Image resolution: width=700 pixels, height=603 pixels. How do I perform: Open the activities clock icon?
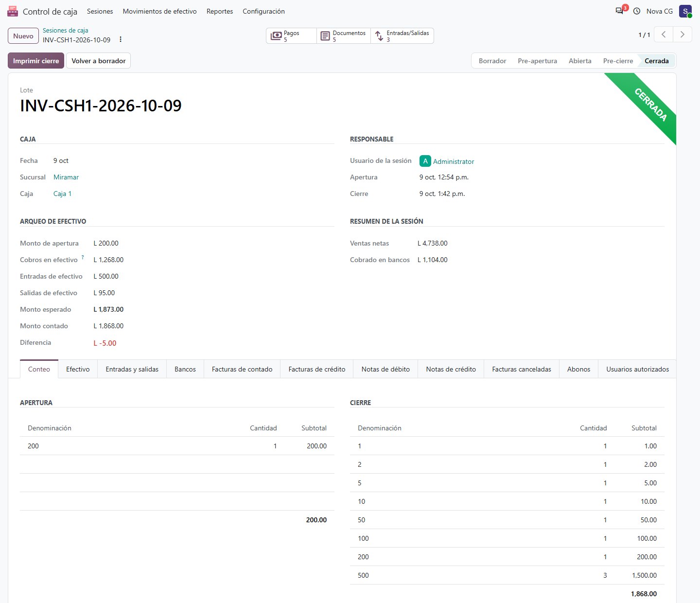point(637,11)
